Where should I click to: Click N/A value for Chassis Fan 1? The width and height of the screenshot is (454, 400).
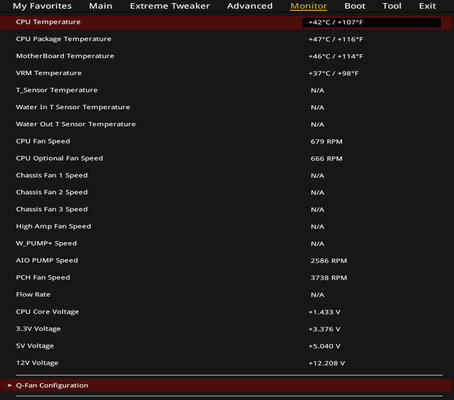point(317,175)
